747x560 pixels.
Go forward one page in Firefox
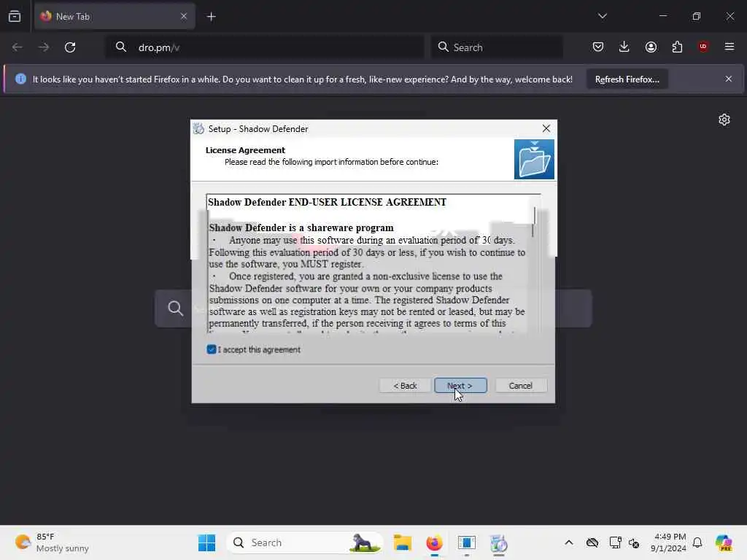click(x=43, y=47)
